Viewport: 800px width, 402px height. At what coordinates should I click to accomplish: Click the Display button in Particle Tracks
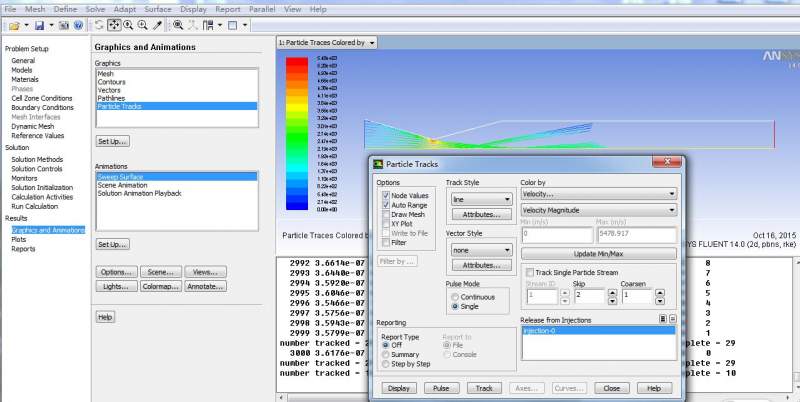pyautogui.click(x=398, y=387)
